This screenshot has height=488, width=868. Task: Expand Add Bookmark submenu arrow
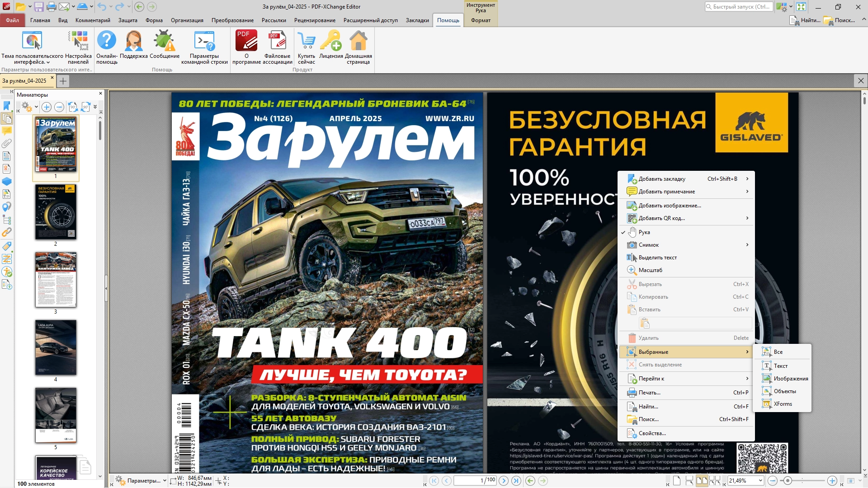[x=747, y=179]
